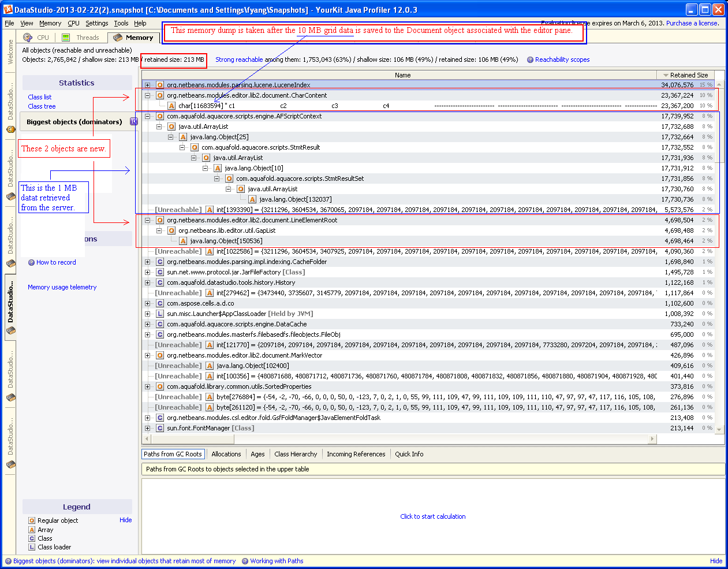Switch to the Ages tab
Screen dimensions: 728x569
257,454
